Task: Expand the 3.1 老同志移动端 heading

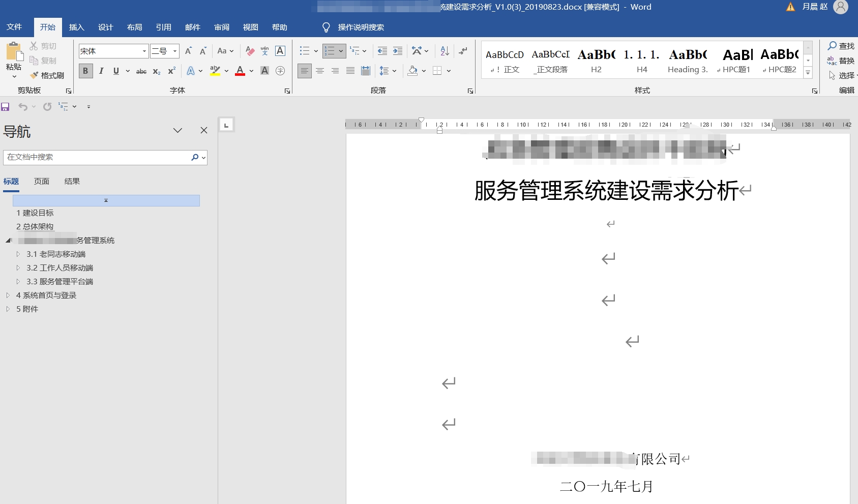Action: click(18, 254)
